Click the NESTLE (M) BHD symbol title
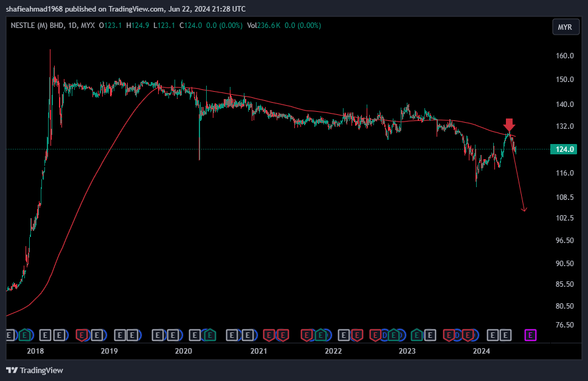 (x=37, y=26)
